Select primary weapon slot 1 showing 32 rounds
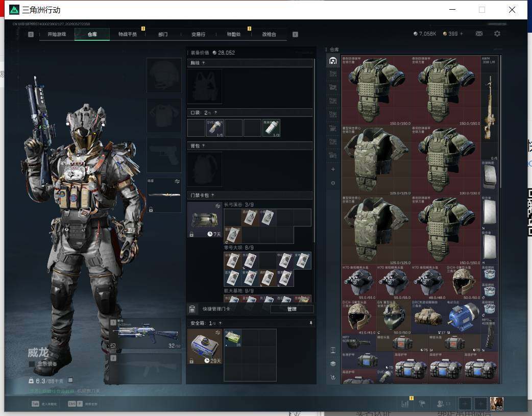The width and height of the screenshot is (532, 416). click(x=145, y=333)
